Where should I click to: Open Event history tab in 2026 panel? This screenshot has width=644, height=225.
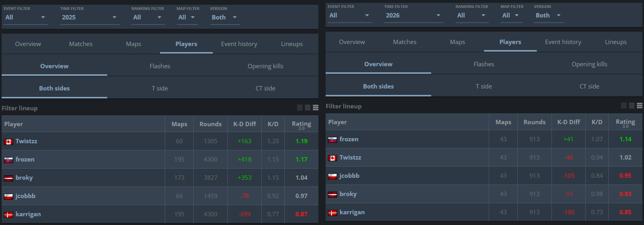click(x=563, y=42)
